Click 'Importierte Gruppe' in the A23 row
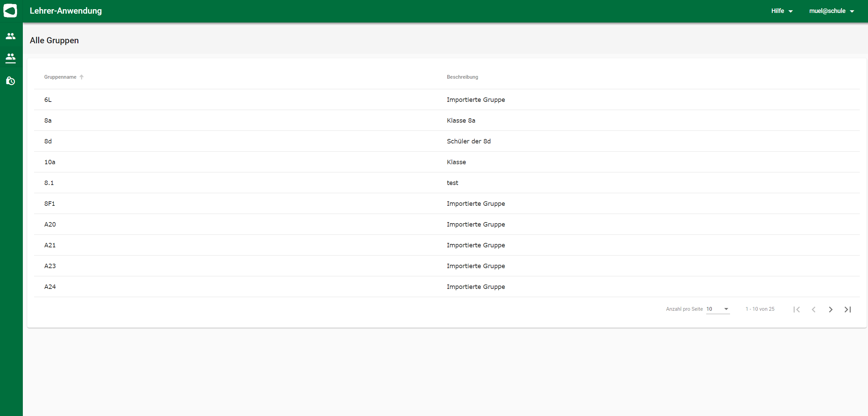Image resolution: width=868 pixels, height=416 pixels. 476,266
